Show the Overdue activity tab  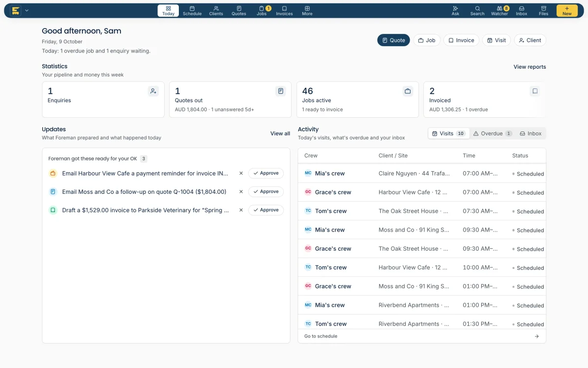point(492,133)
